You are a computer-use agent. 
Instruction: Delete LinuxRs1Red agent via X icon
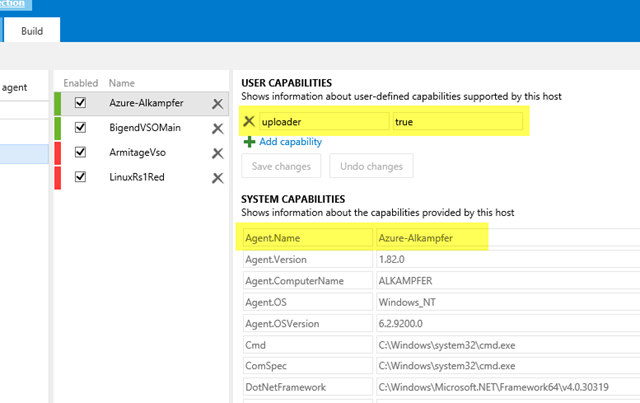217,178
